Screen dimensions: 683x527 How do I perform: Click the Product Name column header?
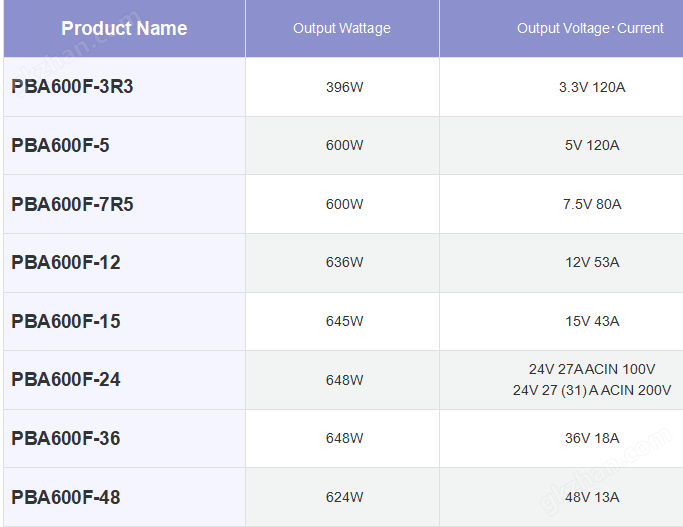(x=124, y=28)
